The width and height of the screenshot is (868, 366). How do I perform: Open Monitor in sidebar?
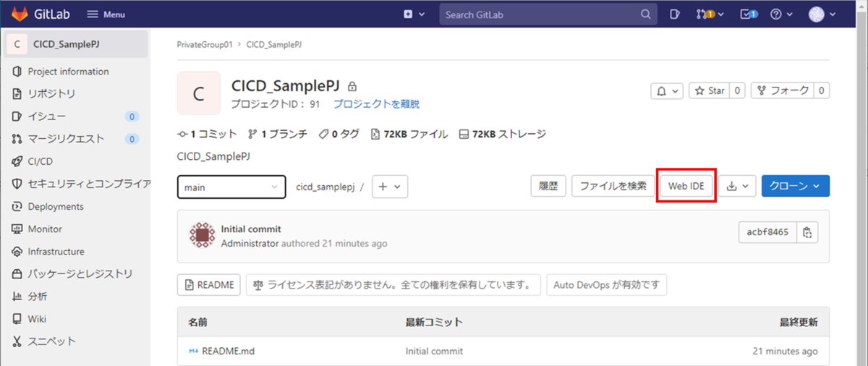[45, 229]
